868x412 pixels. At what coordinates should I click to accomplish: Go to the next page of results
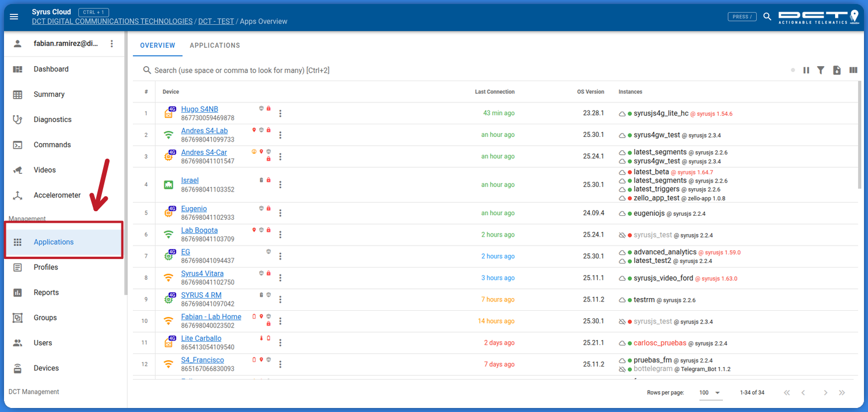(x=825, y=392)
